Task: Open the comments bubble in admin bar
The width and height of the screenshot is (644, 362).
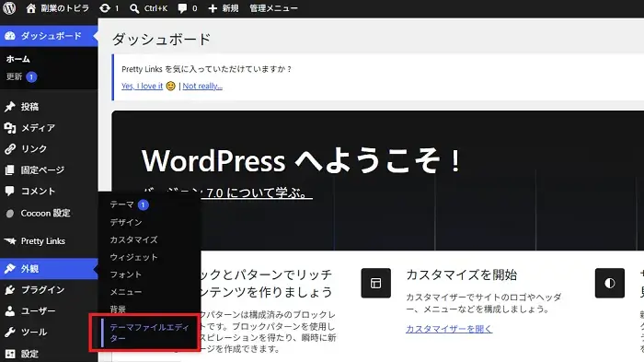Action: (188, 8)
